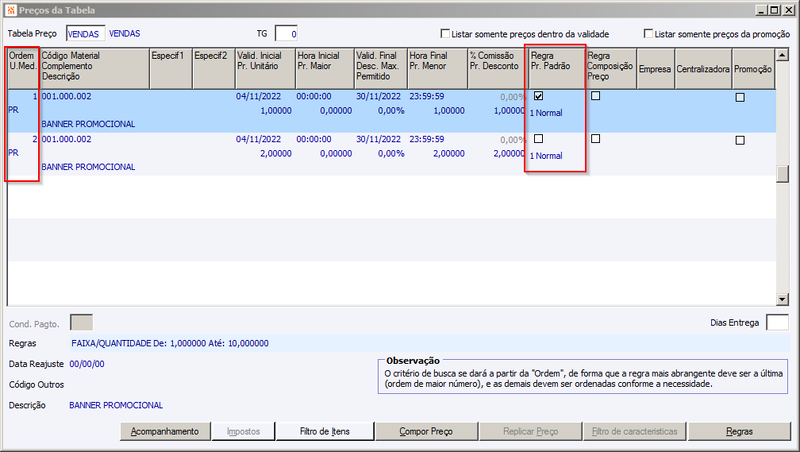Click BANNER PROMOCIONAL in the Descrição field
Image resolution: width=800 pixels, height=452 pixels.
pyautogui.click(x=116, y=405)
